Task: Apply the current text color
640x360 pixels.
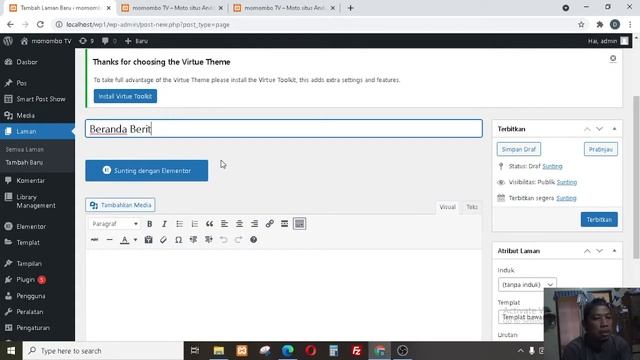Action: (x=124, y=240)
